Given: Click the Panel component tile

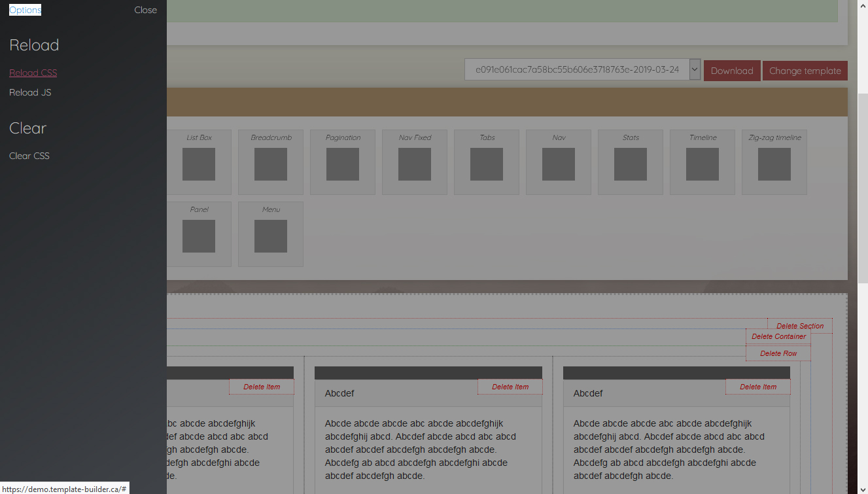Looking at the screenshot, I should pyautogui.click(x=199, y=236).
